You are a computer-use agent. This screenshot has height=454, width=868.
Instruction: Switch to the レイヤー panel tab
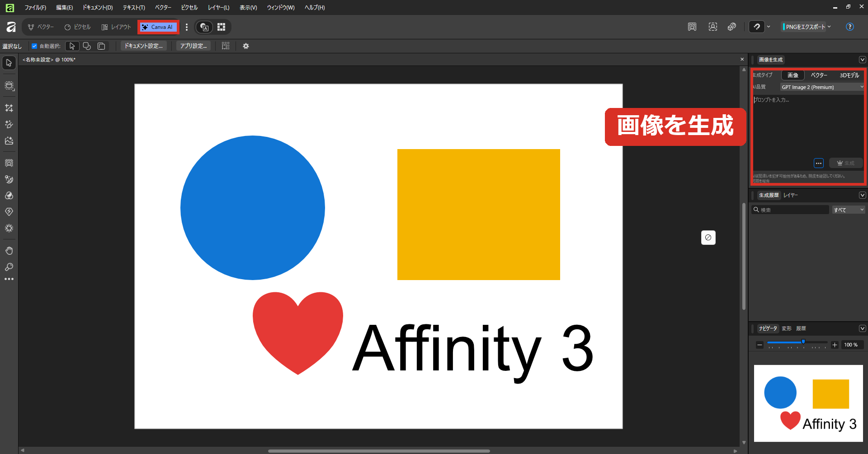[791, 195]
